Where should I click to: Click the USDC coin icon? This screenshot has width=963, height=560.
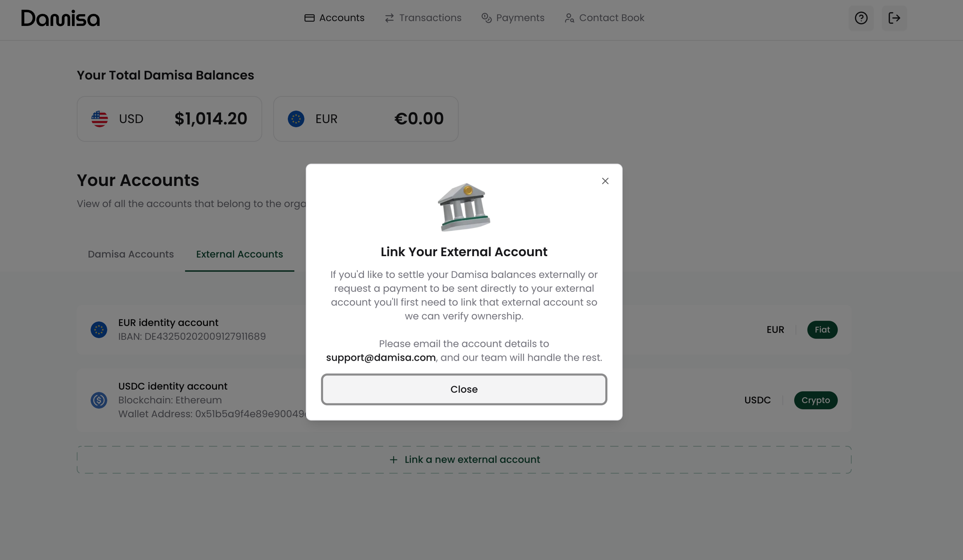point(99,400)
